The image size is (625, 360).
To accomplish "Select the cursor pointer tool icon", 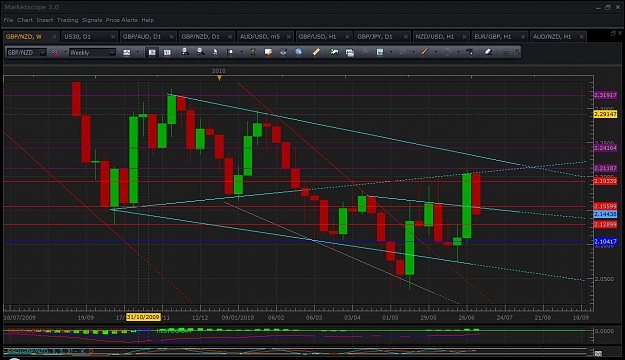I will 215,52.
